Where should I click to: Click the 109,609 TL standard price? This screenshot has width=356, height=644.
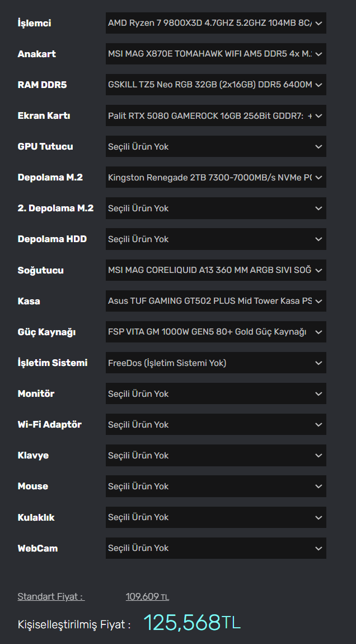[147, 596]
